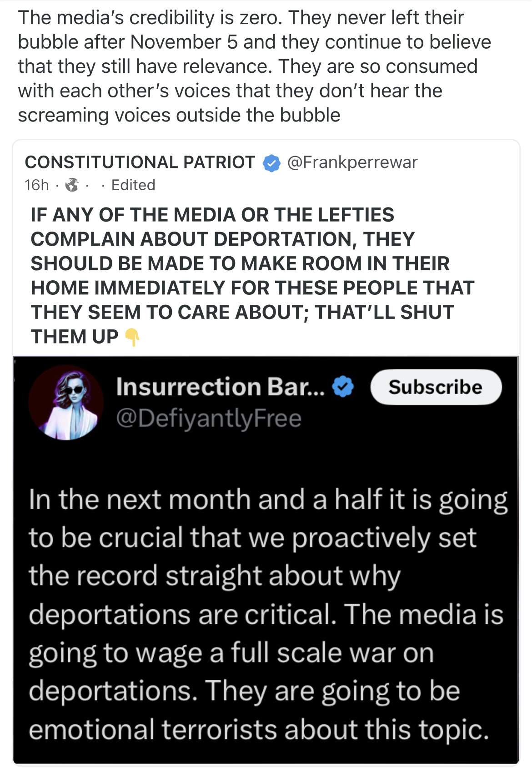Image resolution: width=532 pixels, height=769 pixels.
Task: Toggle subscription state for @DefiyantlyFree
Action: pos(437,387)
